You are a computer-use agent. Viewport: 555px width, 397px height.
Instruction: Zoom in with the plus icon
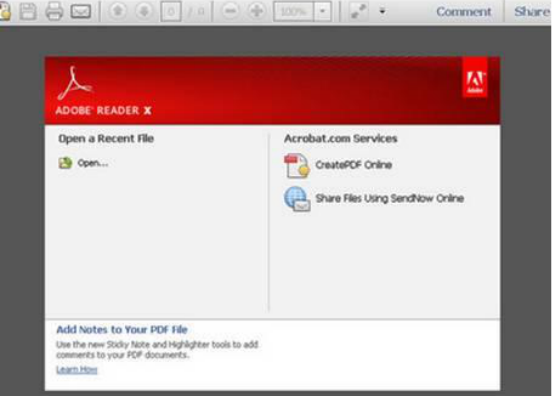(x=256, y=11)
